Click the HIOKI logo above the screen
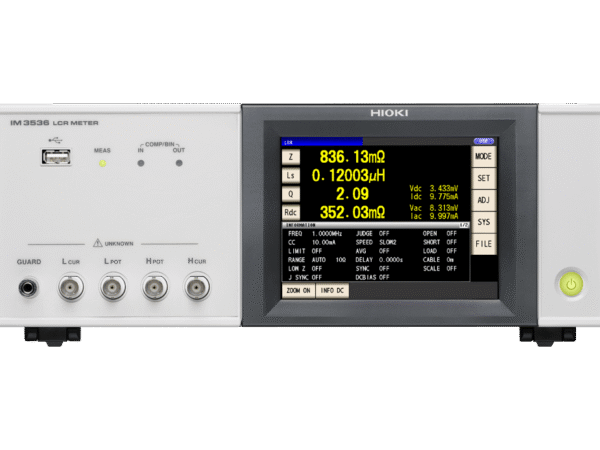The width and height of the screenshot is (600, 450). click(389, 113)
